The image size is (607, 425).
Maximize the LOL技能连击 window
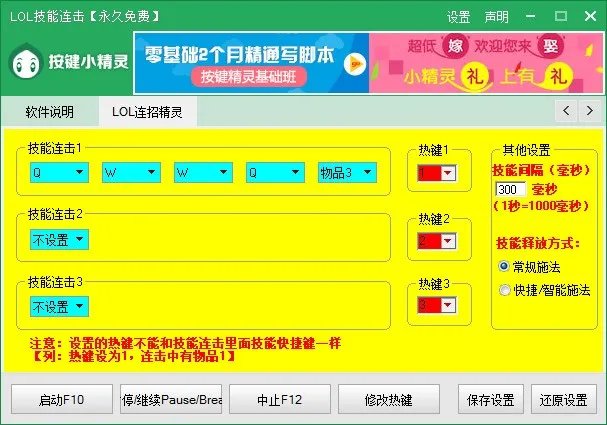561,16
